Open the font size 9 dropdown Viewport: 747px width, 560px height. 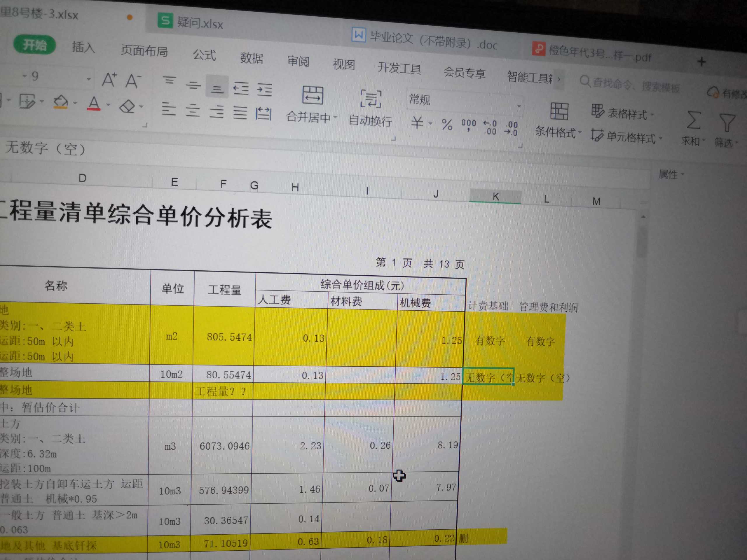tap(88, 79)
